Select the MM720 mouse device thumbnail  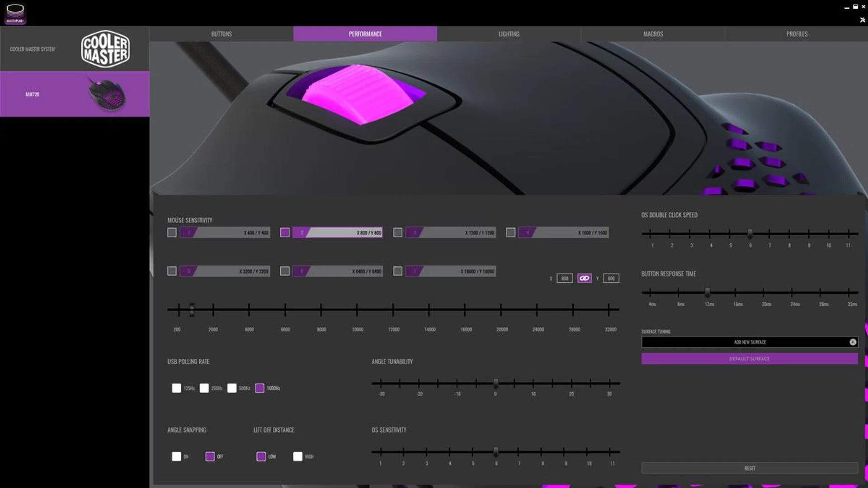point(107,94)
